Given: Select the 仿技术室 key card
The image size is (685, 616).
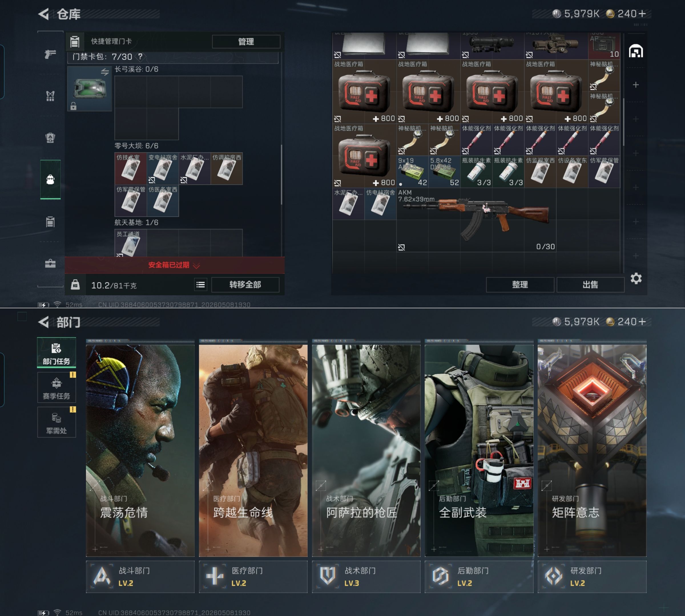Looking at the screenshot, I should point(130,169).
